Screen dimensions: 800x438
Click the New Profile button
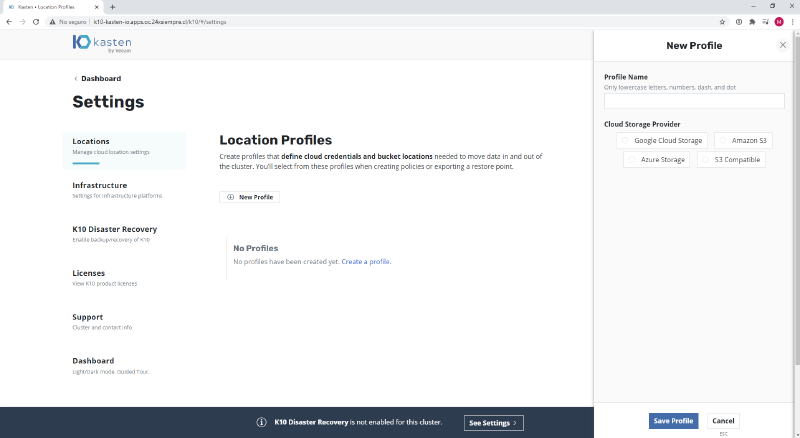point(249,197)
